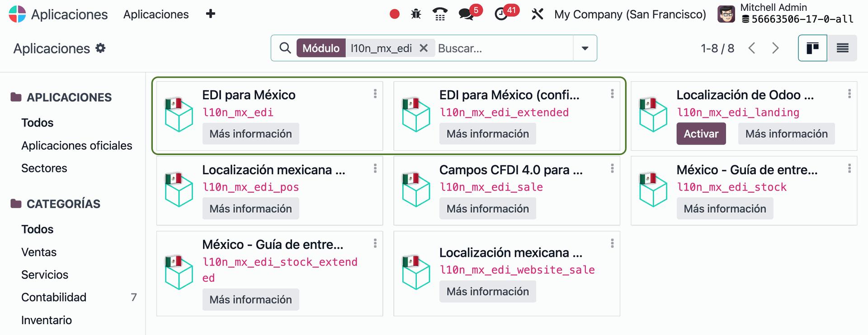Open the bug debug tools icon

(x=416, y=14)
